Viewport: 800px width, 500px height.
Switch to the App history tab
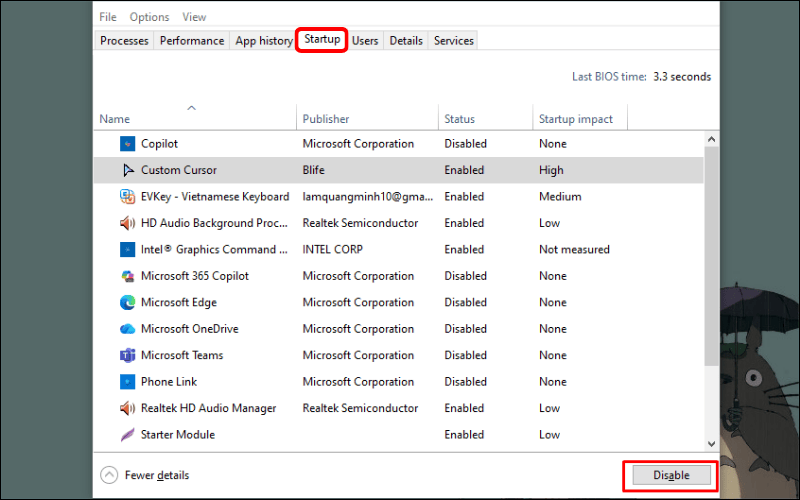coord(264,41)
